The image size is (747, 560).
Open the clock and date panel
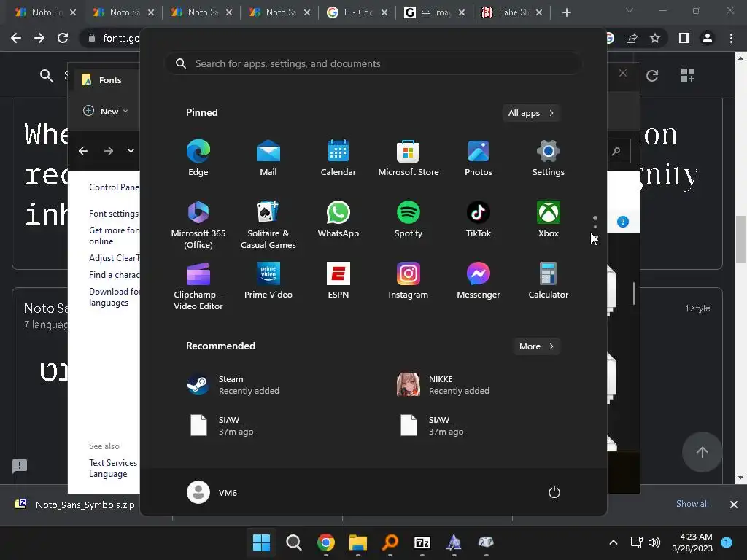point(692,542)
